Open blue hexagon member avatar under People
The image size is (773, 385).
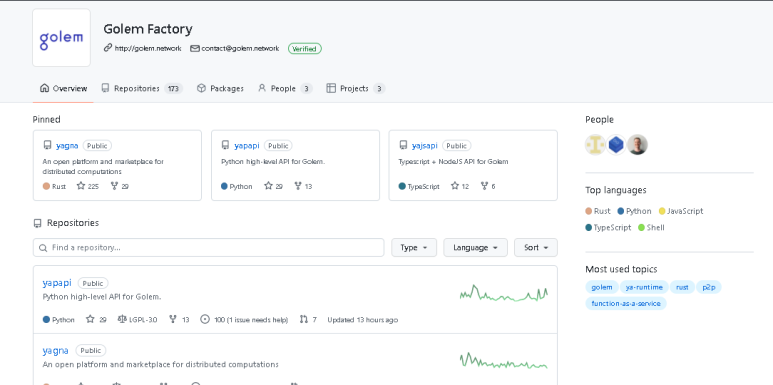[616, 145]
